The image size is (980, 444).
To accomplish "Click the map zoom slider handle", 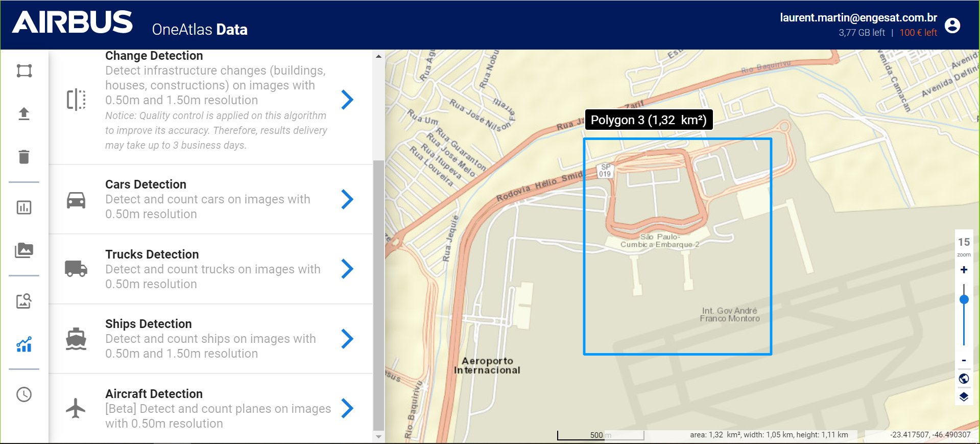I will pos(964,300).
